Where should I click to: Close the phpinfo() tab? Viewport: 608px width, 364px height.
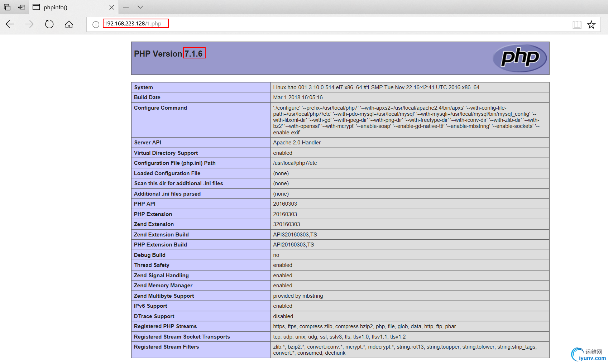[112, 7]
